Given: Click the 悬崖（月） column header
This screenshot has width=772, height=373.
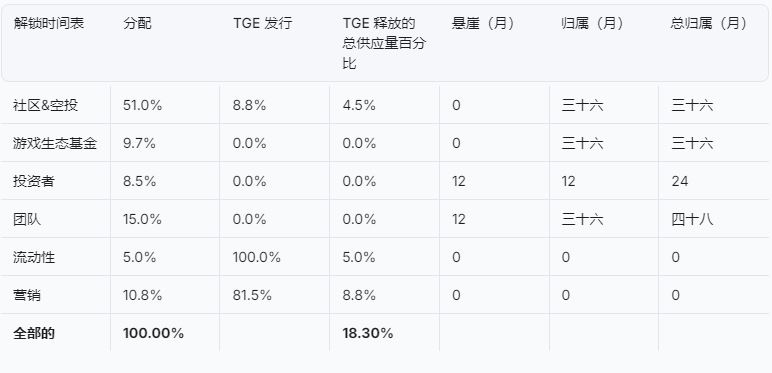Looking at the screenshot, I should (483, 23).
